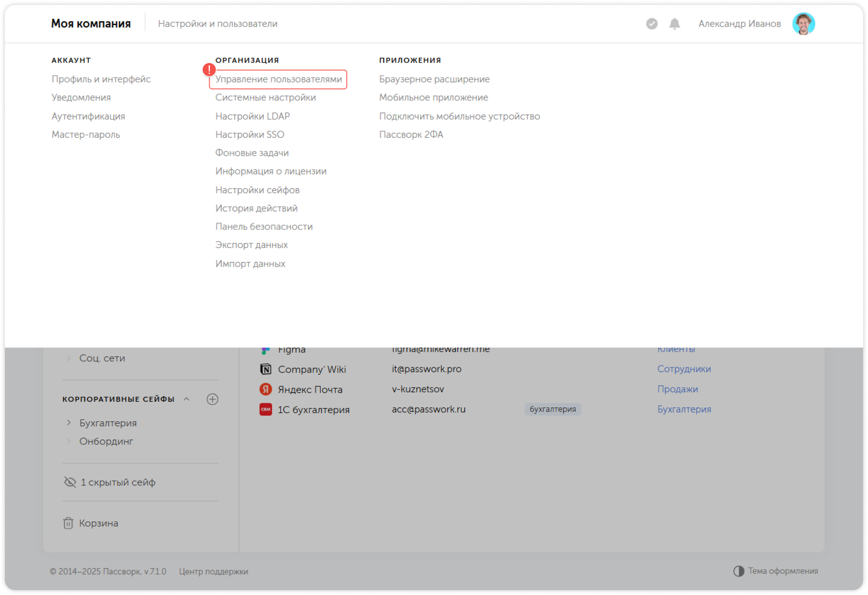Image resolution: width=868 pixels, height=595 pixels.
Task: Click the notification bell icon
Action: (674, 24)
